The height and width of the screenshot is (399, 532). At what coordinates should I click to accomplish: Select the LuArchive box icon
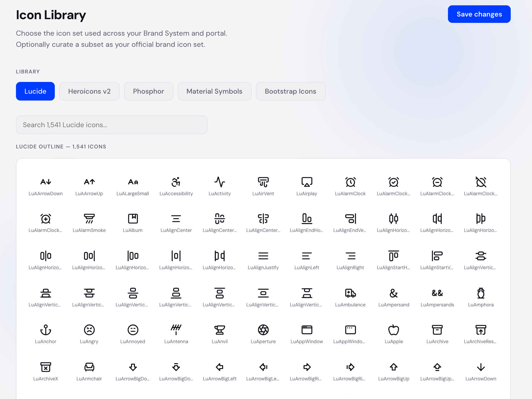click(x=437, y=330)
